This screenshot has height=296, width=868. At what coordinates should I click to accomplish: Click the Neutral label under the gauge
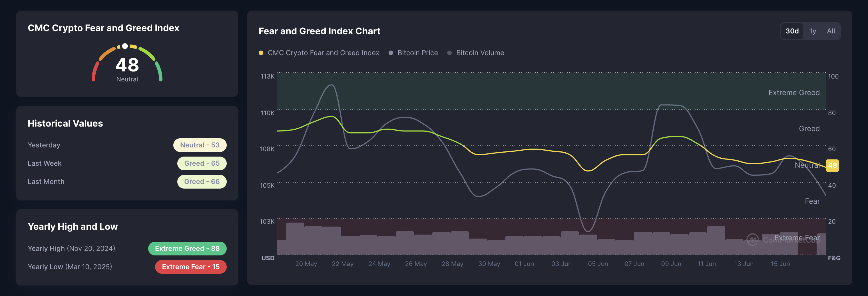point(127,79)
